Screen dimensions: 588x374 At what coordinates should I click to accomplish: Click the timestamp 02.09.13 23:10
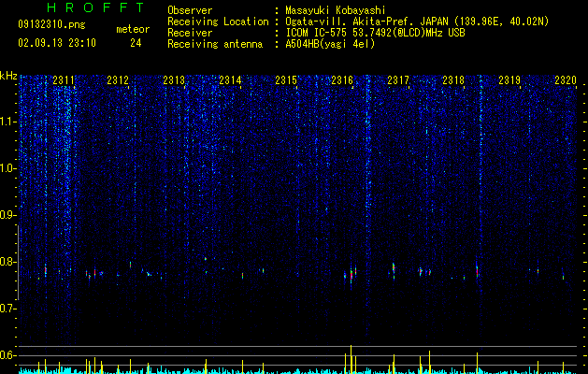(57, 43)
